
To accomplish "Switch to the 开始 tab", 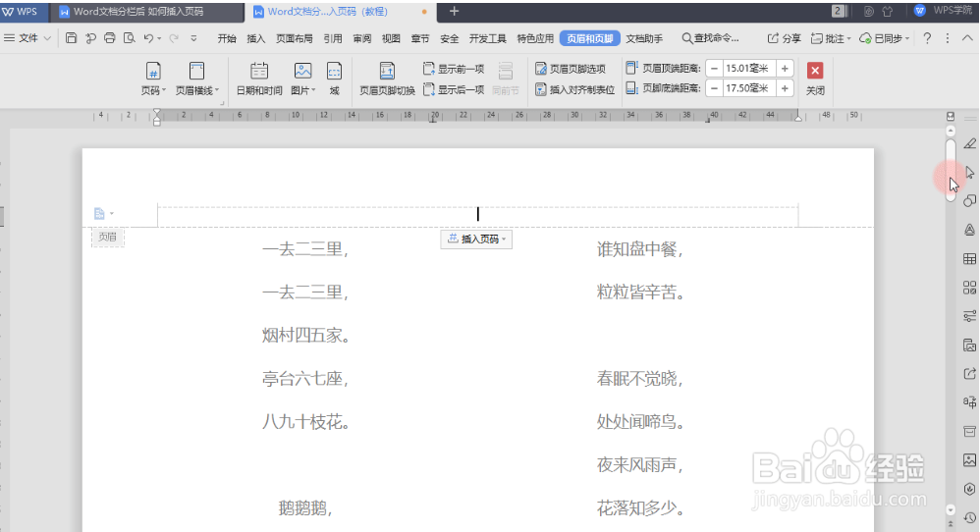I will [227, 38].
